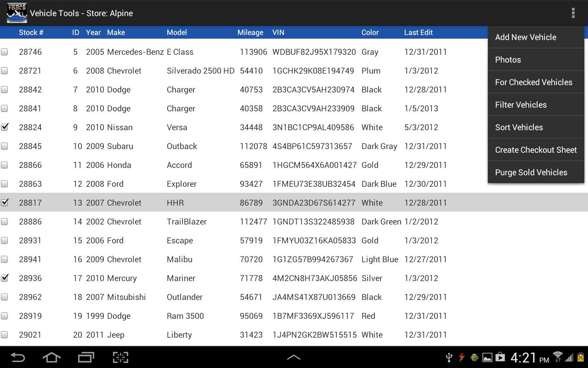
Task: Select VIN WDBUF82J95X179320
Action: pyautogui.click(x=314, y=52)
